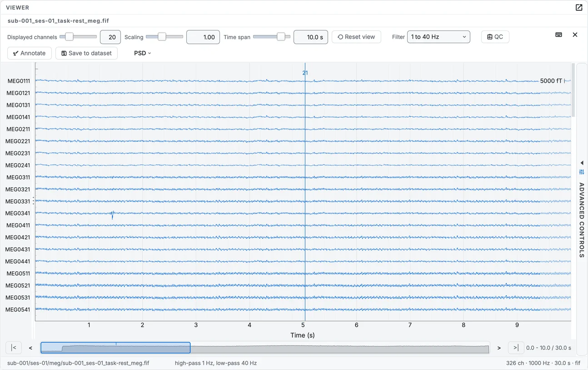The width and height of the screenshot is (588, 370).
Task: Edit the scaling value field
Action: tap(203, 37)
